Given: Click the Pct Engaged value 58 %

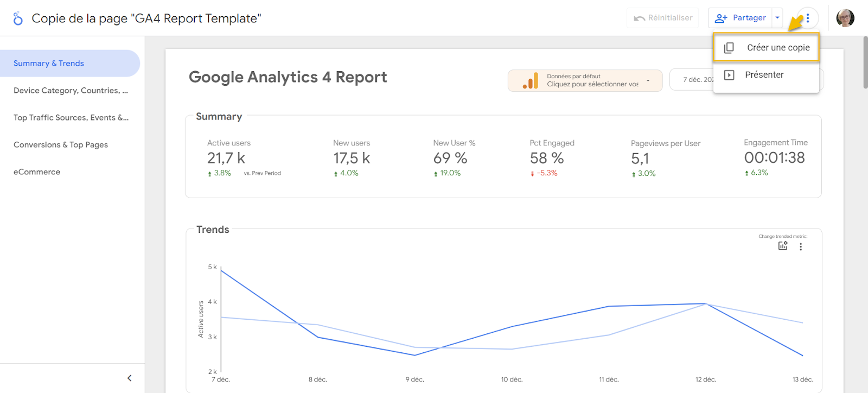Looking at the screenshot, I should [x=547, y=158].
